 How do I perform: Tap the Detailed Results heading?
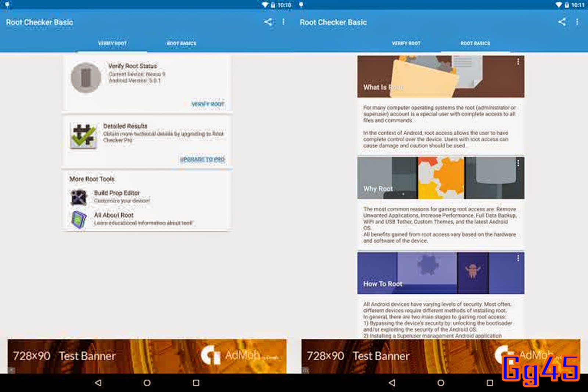click(125, 126)
